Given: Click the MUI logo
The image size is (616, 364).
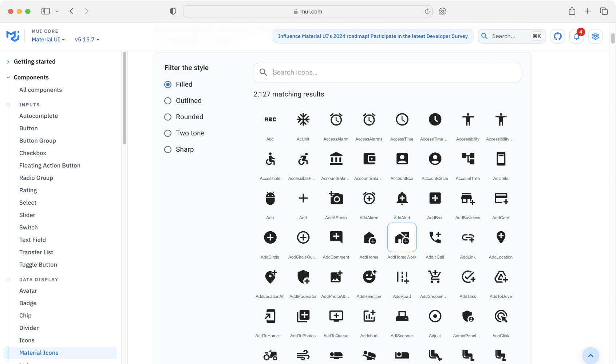Looking at the screenshot, I should tap(13, 36).
